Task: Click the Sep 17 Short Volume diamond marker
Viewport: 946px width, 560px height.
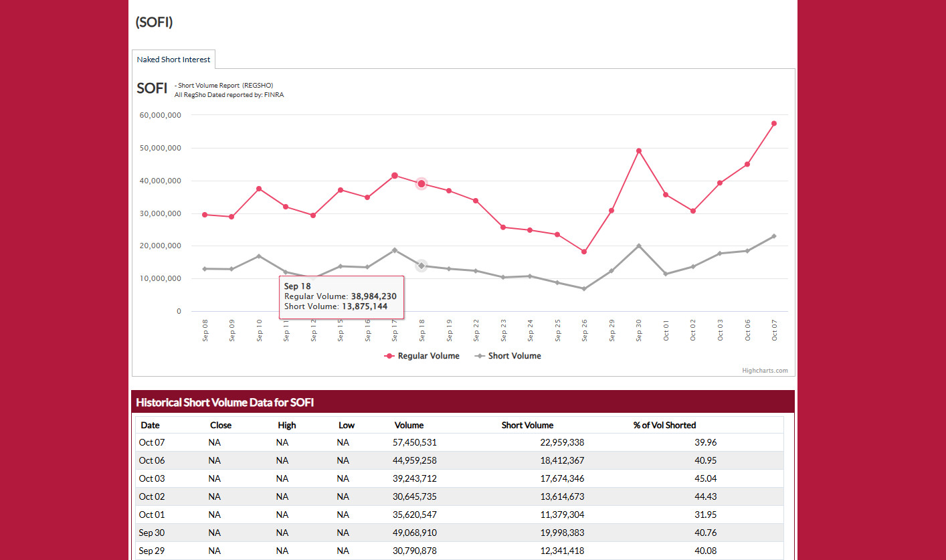Action: 395,250
